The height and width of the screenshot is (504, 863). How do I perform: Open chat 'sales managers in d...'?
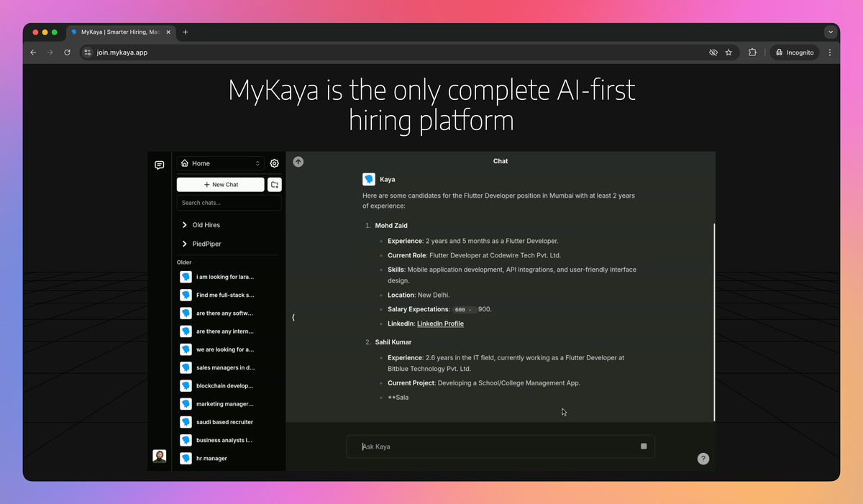[225, 367]
